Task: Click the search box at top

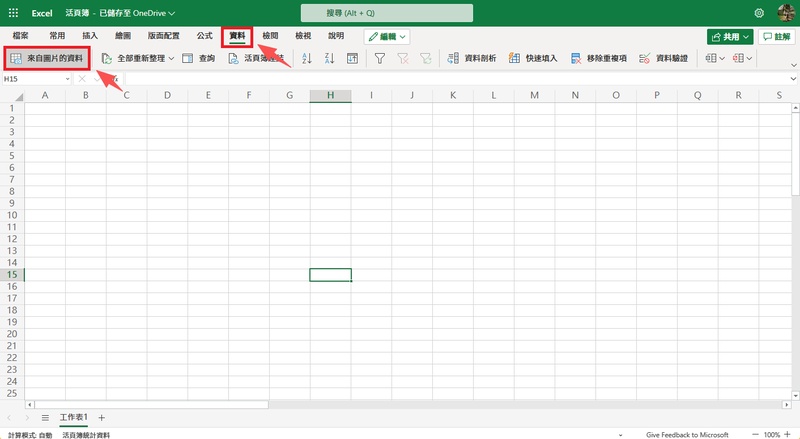Action: pos(400,13)
